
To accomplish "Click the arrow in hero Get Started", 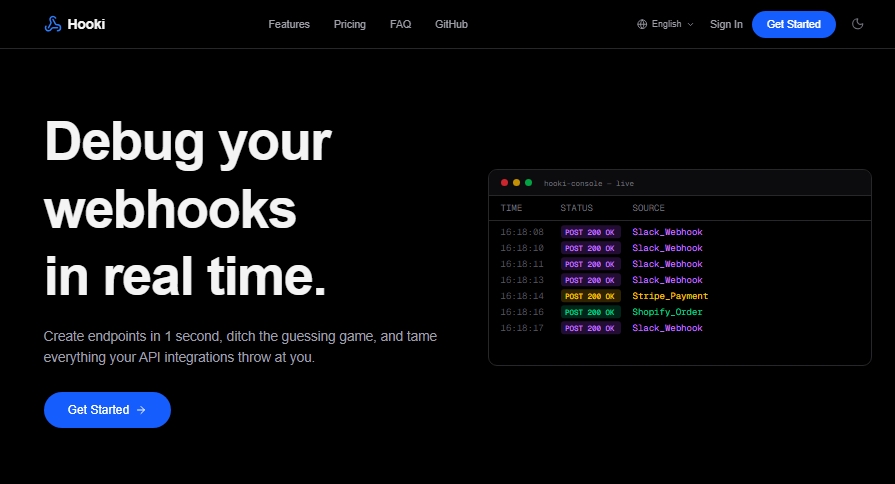I will 141,410.
